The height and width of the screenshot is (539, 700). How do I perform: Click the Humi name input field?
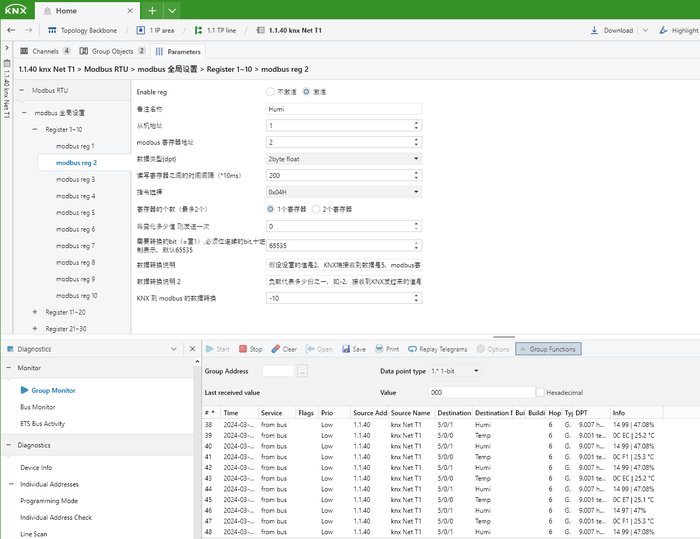(x=344, y=109)
